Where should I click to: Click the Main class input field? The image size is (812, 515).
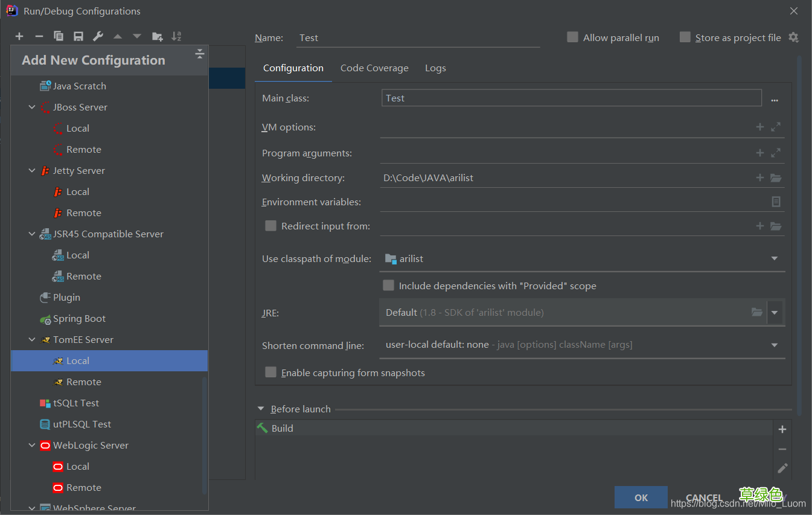pyautogui.click(x=571, y=98)
